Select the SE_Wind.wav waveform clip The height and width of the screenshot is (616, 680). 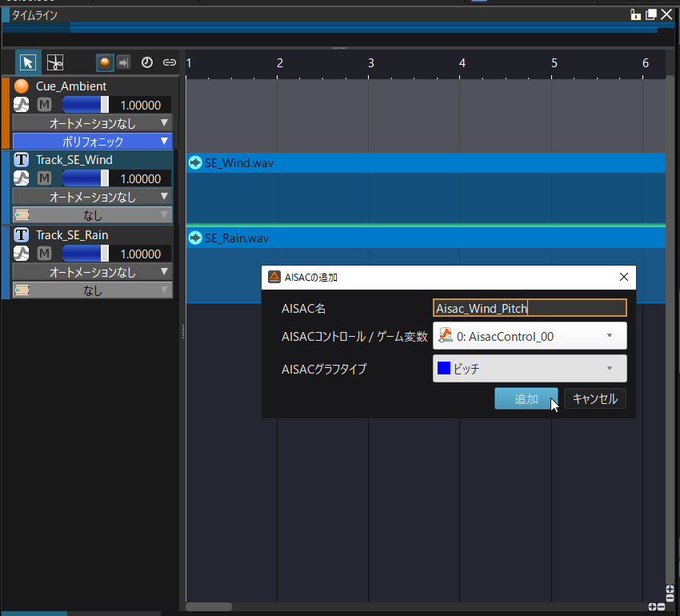pos(426,188)
